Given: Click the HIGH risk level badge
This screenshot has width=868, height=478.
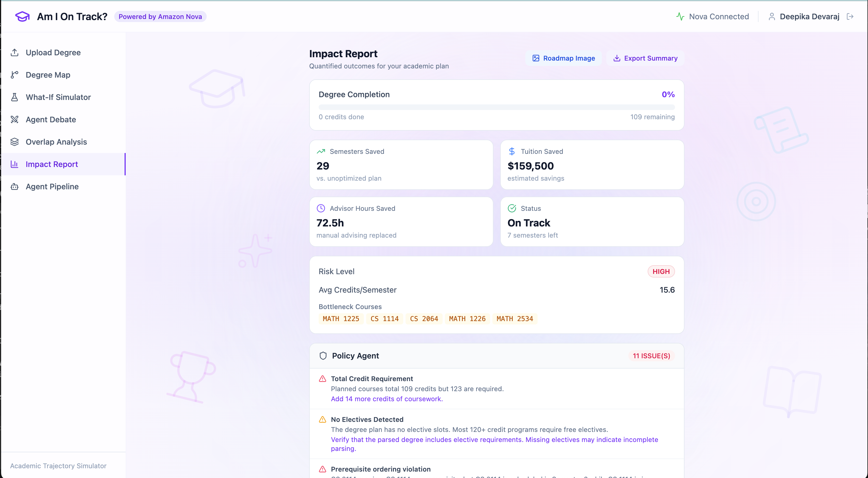Looking at the screenshot, I should pyautogui.click(x=661, y=271).
